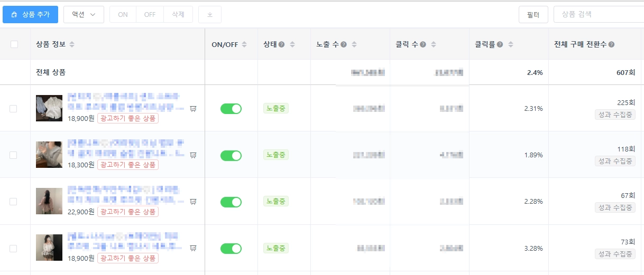Tick the checkbox for the 18,300원 product
The width and height of the screenshot is (644, 275).
pos(13,155)
